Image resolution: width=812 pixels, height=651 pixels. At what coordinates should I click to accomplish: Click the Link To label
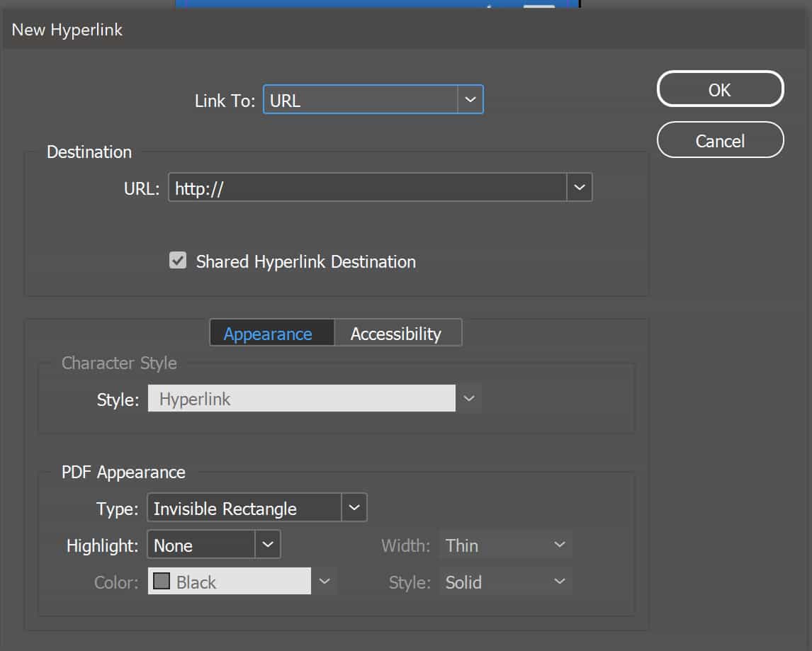(x=225, y=101)
